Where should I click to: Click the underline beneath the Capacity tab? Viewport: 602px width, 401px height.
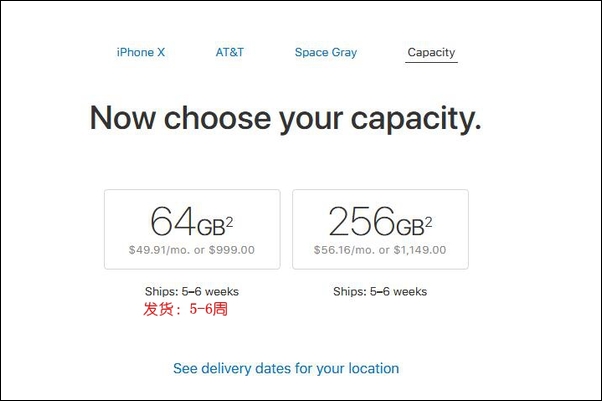coord(431,62)
